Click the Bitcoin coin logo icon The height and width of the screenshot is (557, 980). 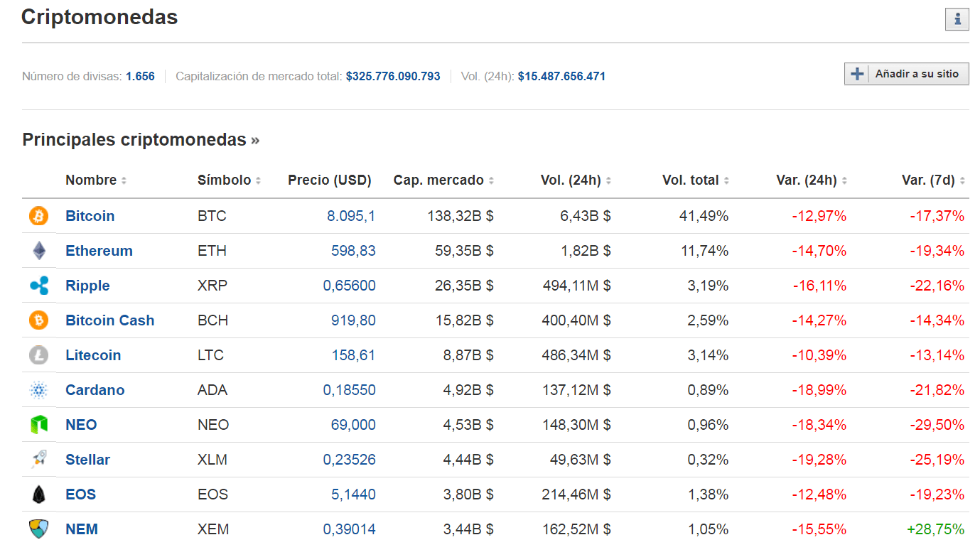coord(38,216)
